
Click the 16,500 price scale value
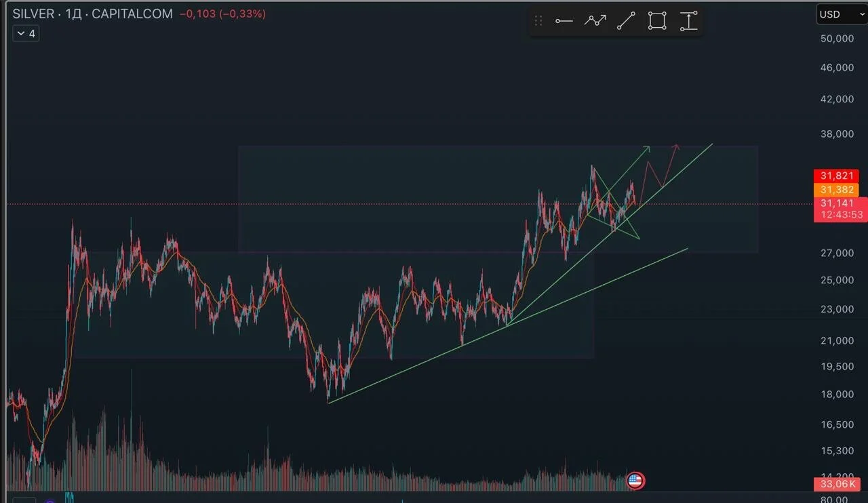[837, 425]
